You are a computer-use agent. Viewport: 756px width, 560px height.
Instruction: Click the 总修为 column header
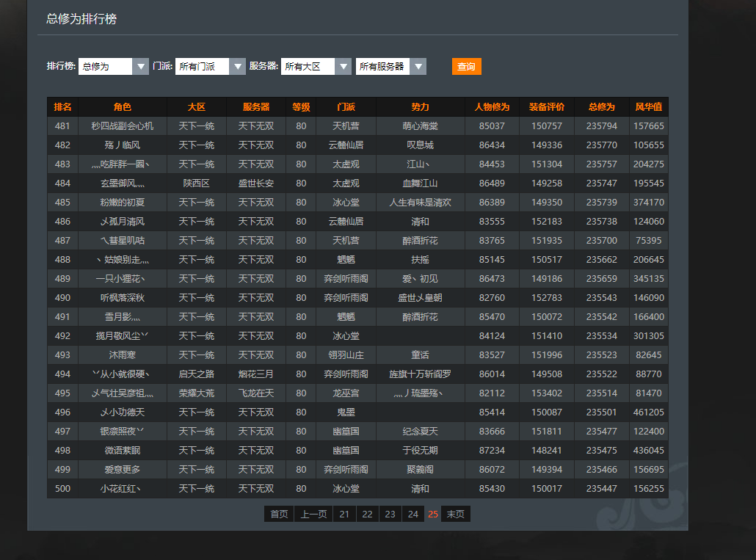[x=601, y=107]
